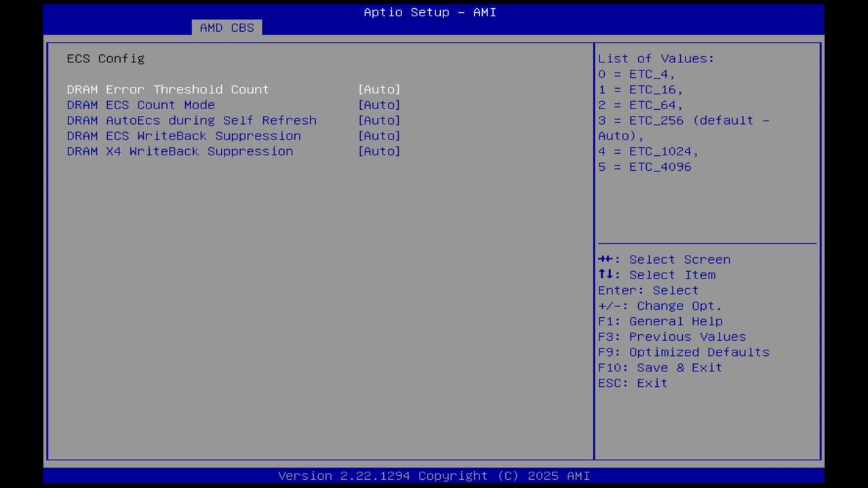Screen dimensions: 868x488
Task: Open the DRAM AutoEcs during Self Refresh dropdown
Action: 379,120
